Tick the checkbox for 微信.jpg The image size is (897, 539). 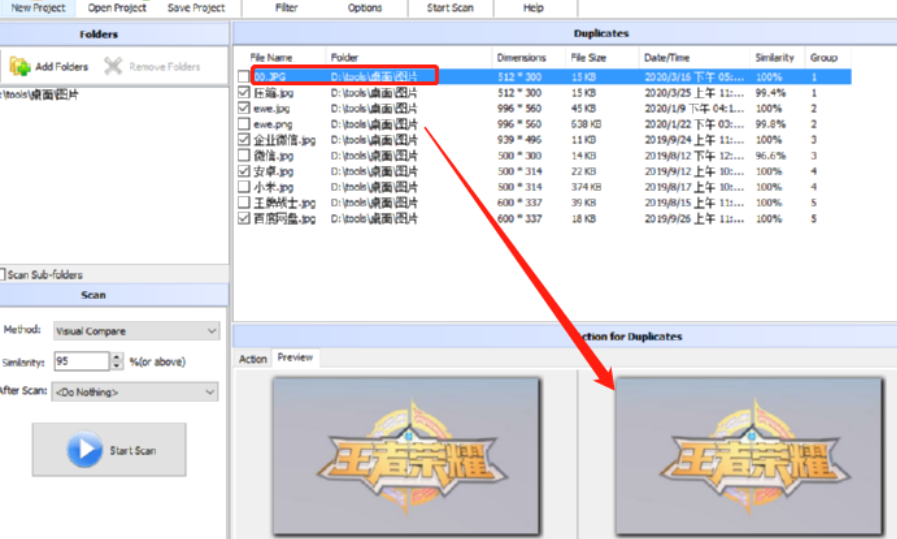[x=244, y=155]
